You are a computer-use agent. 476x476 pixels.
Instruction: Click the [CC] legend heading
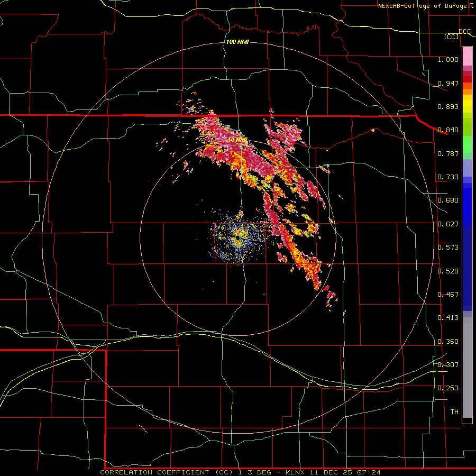(452, 36)
